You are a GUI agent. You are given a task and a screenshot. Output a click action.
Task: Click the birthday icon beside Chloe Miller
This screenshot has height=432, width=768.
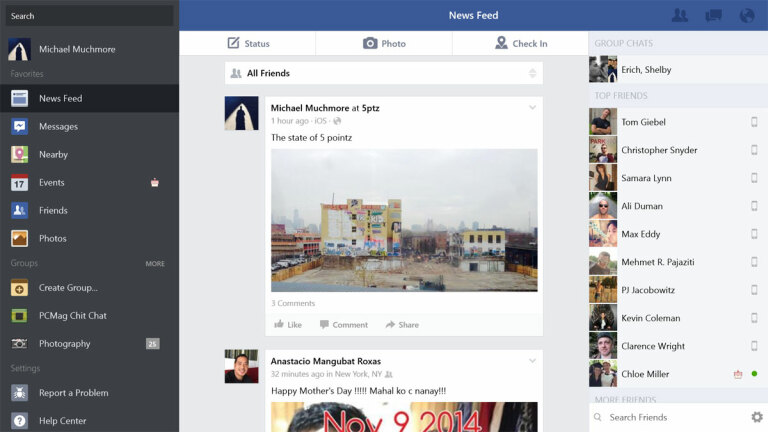point(738,374)
